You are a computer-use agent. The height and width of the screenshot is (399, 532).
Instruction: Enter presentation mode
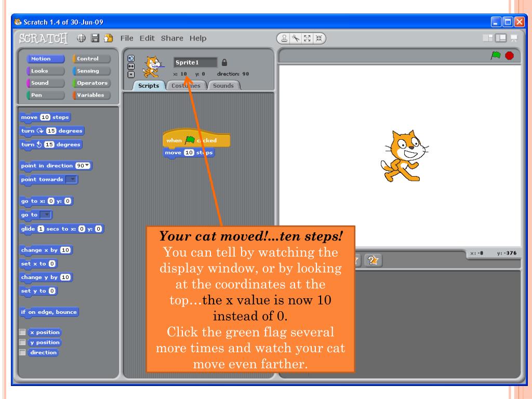point(514,38)
